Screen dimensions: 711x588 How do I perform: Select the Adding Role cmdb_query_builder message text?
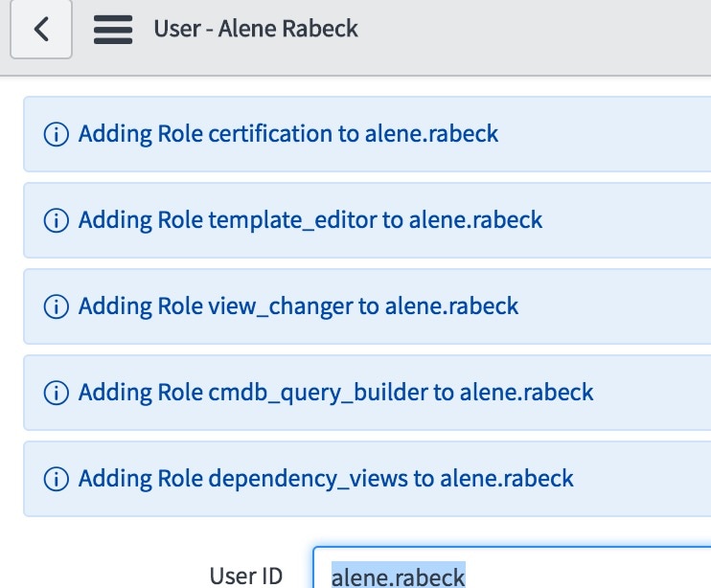335,393
